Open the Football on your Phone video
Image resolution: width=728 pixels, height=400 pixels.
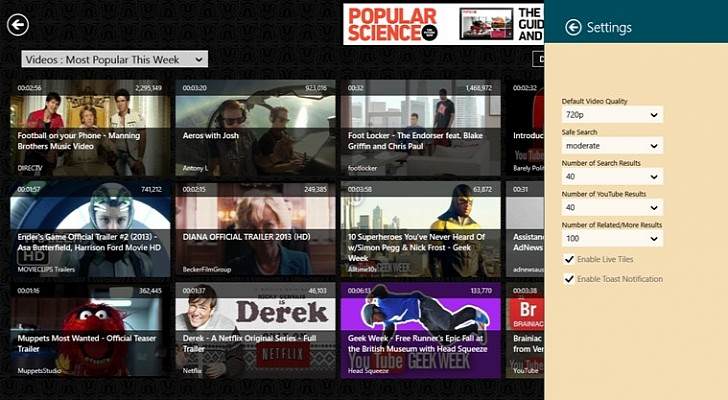[89, 128]
